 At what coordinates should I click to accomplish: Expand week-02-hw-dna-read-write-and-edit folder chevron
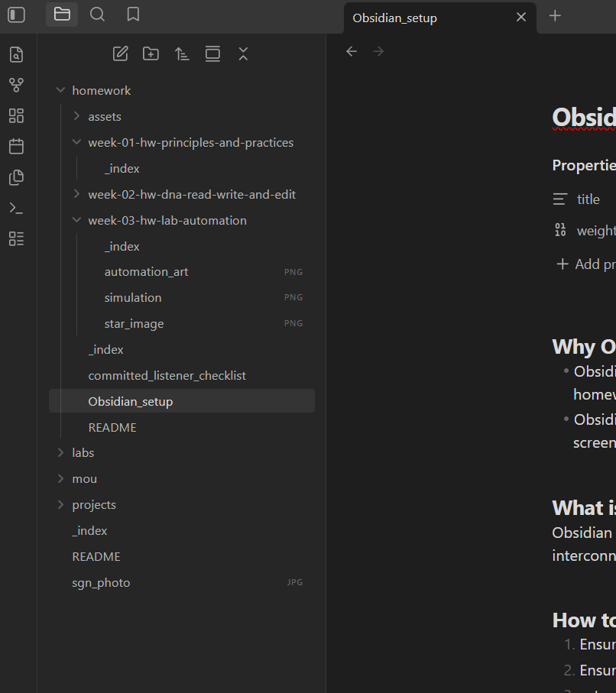[x=76, y=193]
